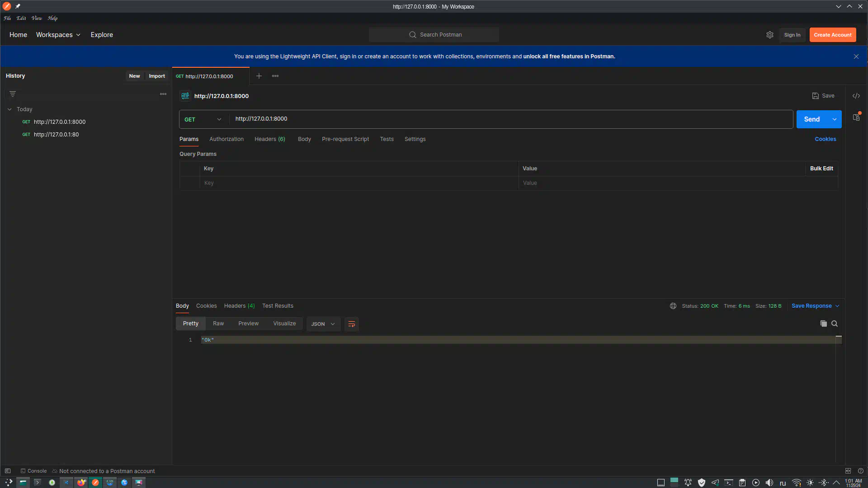This screenshot has height=488, width=868.
Task: Collapse the Today history group
Action: coord(9,109)
